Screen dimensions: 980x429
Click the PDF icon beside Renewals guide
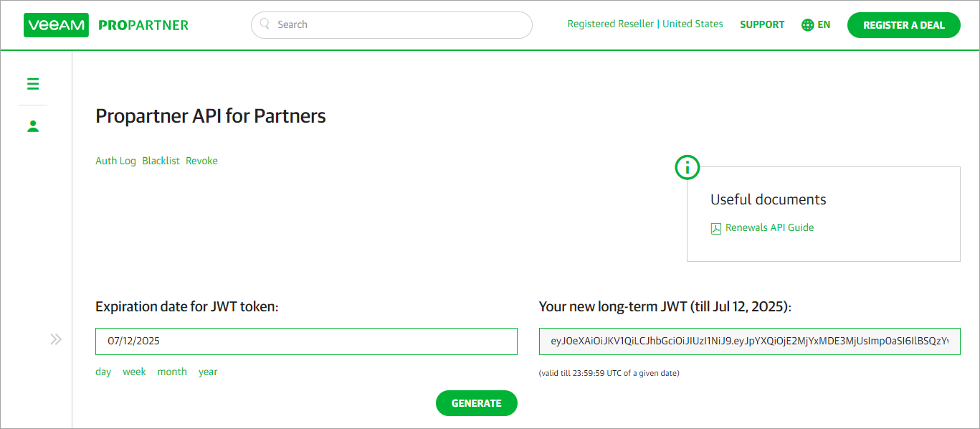[715, 229]
